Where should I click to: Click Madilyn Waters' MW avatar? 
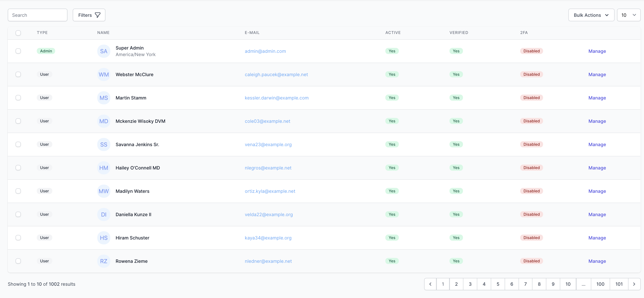pos(104,191)
